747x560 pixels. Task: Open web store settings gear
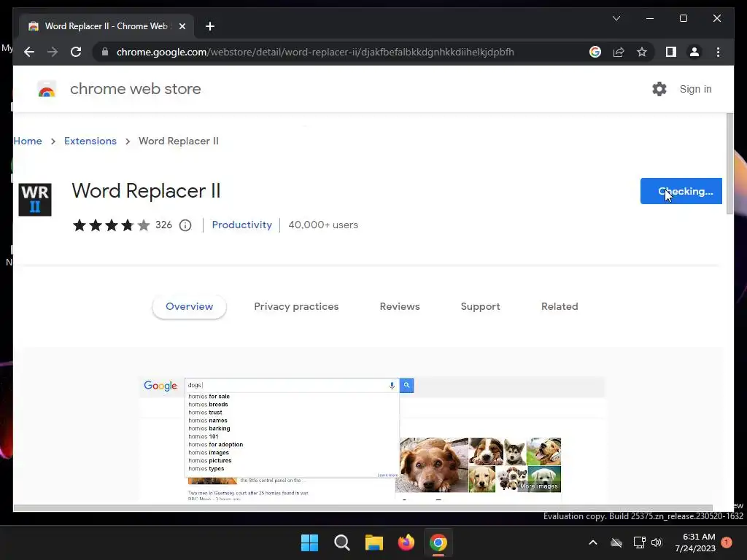[659, 89]
